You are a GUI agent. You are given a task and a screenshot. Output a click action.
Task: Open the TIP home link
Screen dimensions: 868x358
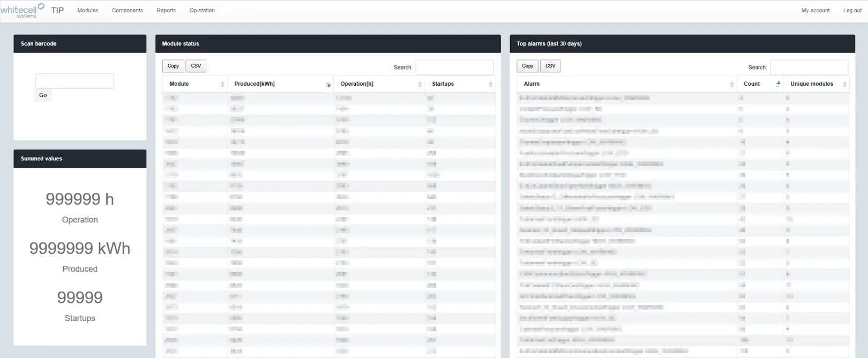pos(57,10)
